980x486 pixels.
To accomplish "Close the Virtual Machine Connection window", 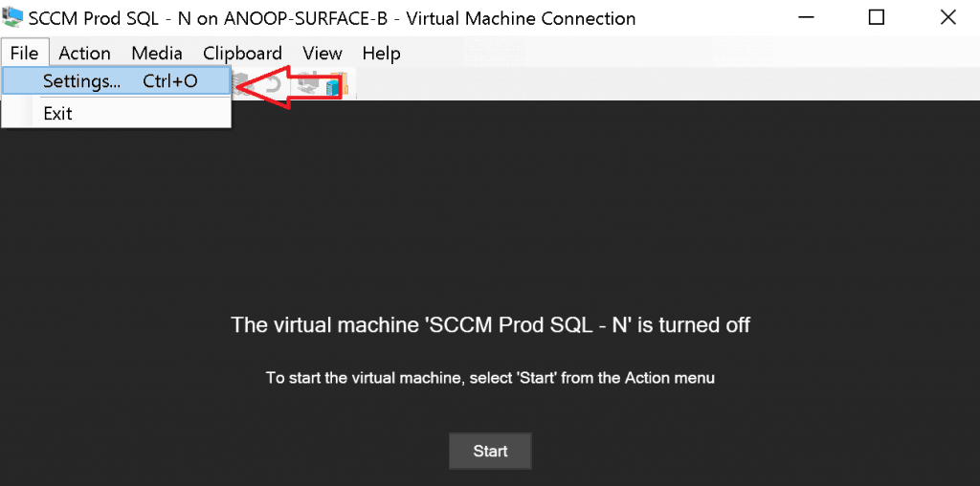I will click(x=947, y=17).
